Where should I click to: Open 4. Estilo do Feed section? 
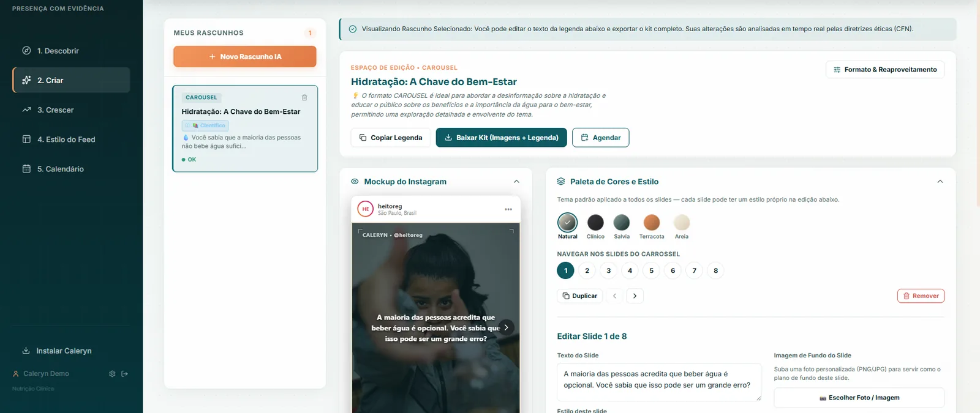71,140
